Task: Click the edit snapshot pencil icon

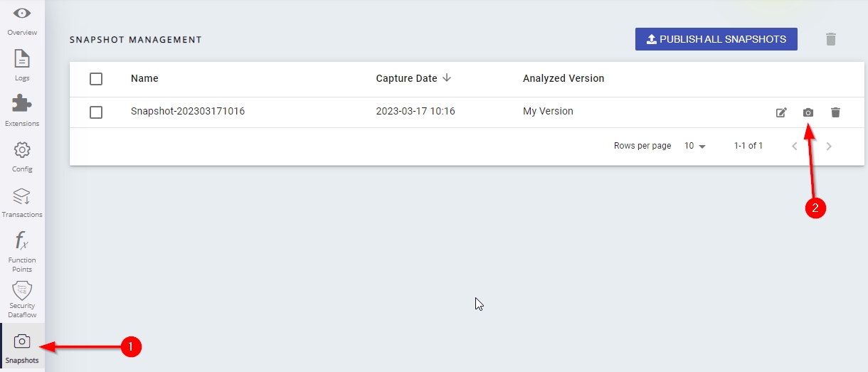Action: coord(781,112)
